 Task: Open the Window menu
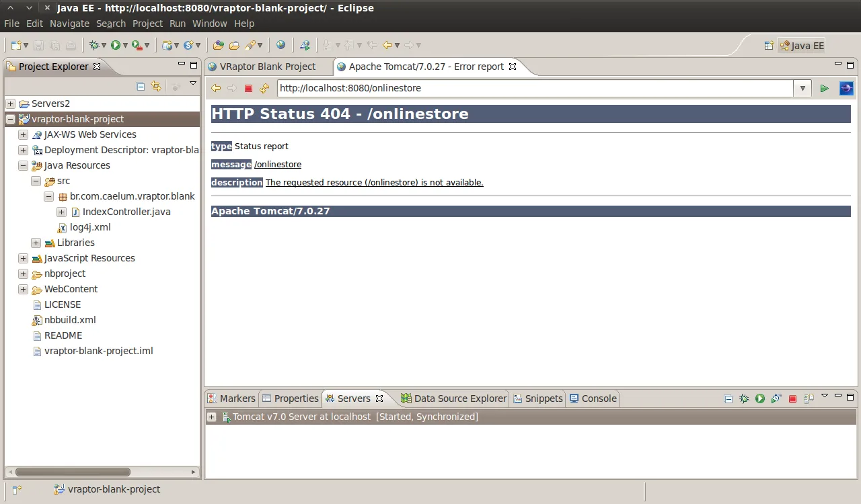tap(210, 23)
